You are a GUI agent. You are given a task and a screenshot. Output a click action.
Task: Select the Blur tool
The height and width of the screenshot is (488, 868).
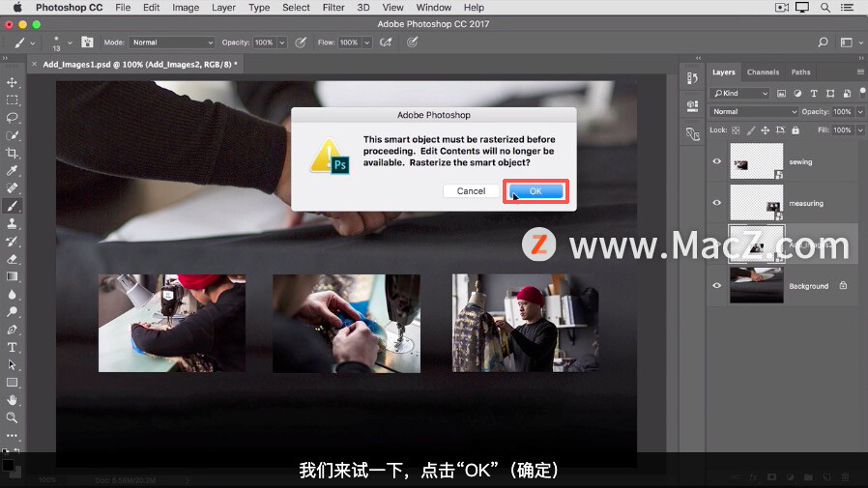point(12,295)
